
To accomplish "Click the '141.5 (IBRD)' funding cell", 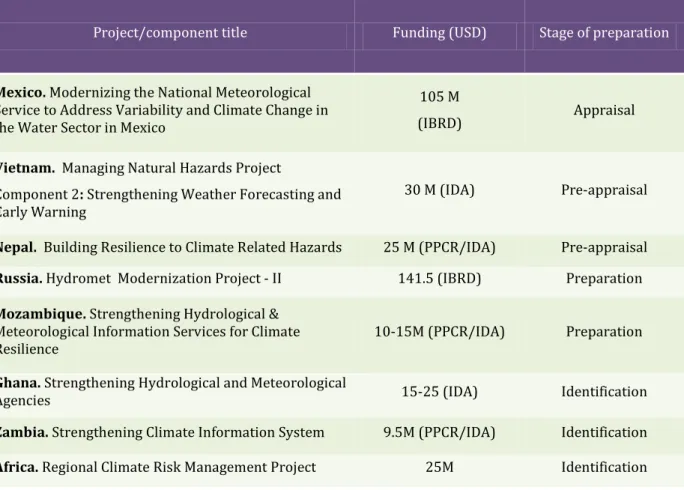I will click(x=439, y=278).
